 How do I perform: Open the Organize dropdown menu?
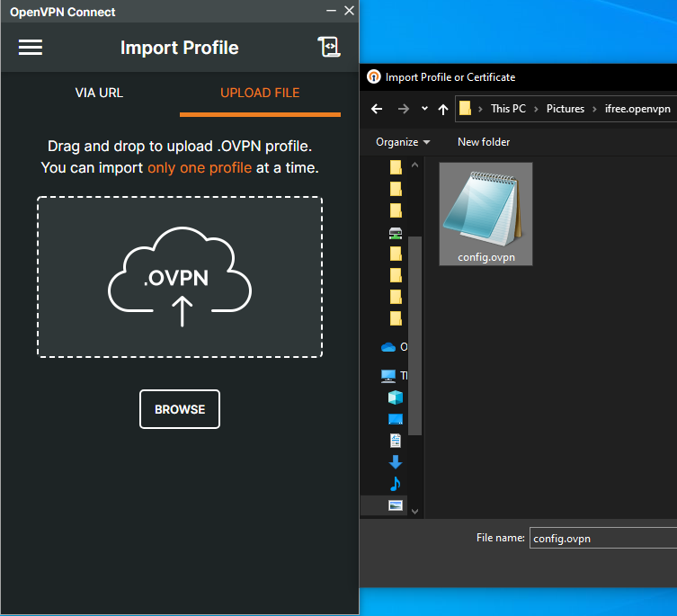pos(402,142)
